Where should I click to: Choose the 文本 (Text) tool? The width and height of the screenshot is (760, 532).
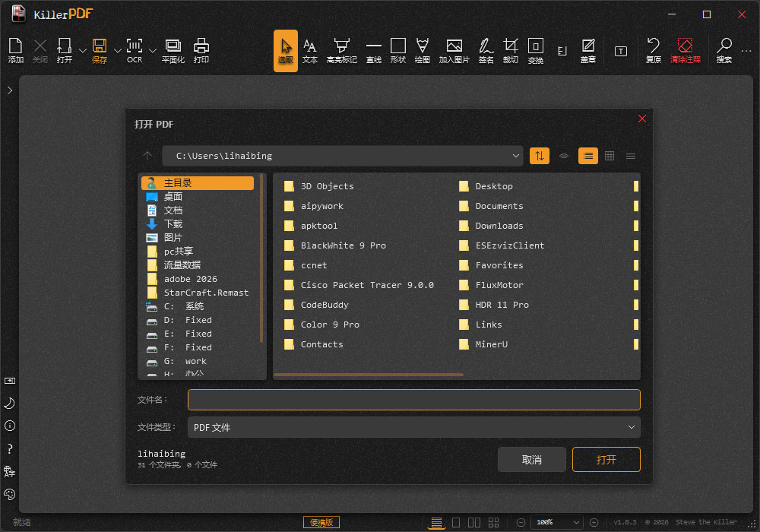point(310,50)
